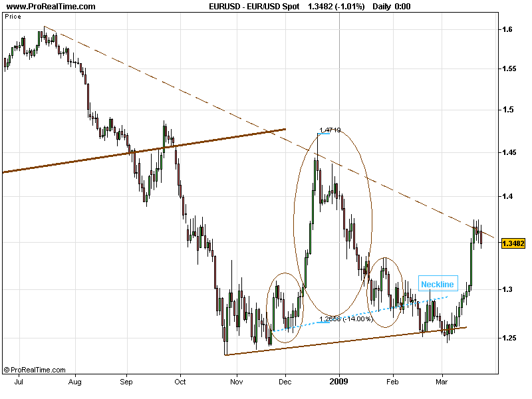Click the Oct date axis label
Viewport: 532px width, 399px height.
(x=180, y=382)
